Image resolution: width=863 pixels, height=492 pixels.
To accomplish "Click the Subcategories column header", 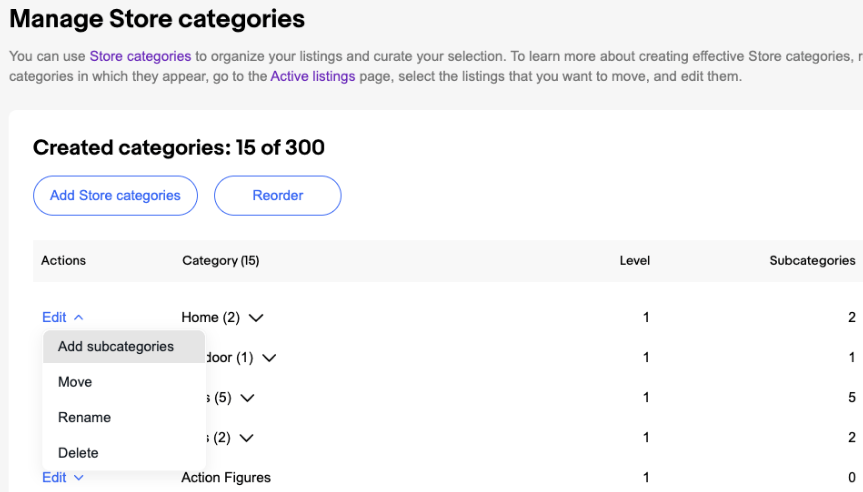I will [812, 261].
